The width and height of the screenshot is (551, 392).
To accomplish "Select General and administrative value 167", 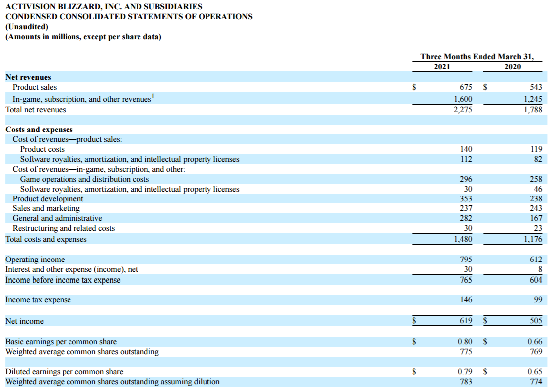I will [x=536, y=218].
